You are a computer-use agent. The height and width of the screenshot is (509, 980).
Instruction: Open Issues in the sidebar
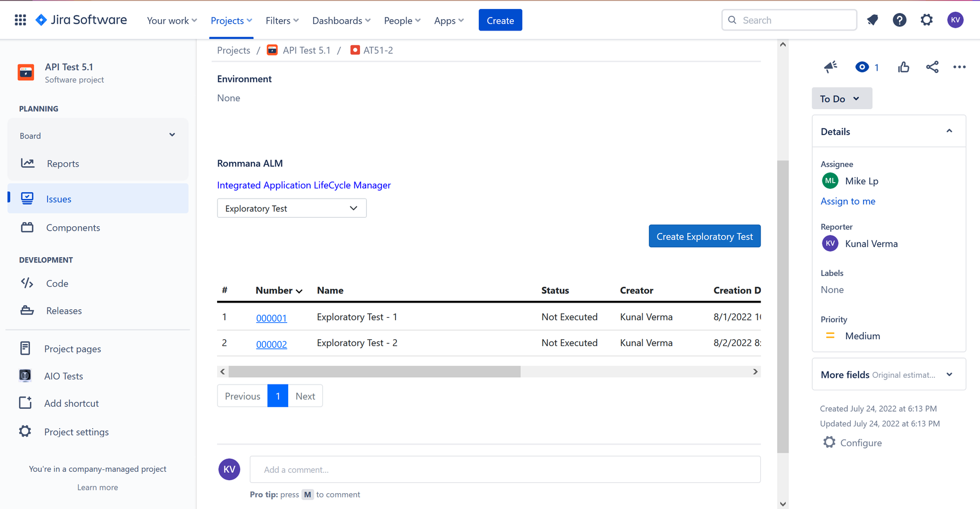pyautogui.click(x=98, y=199)
